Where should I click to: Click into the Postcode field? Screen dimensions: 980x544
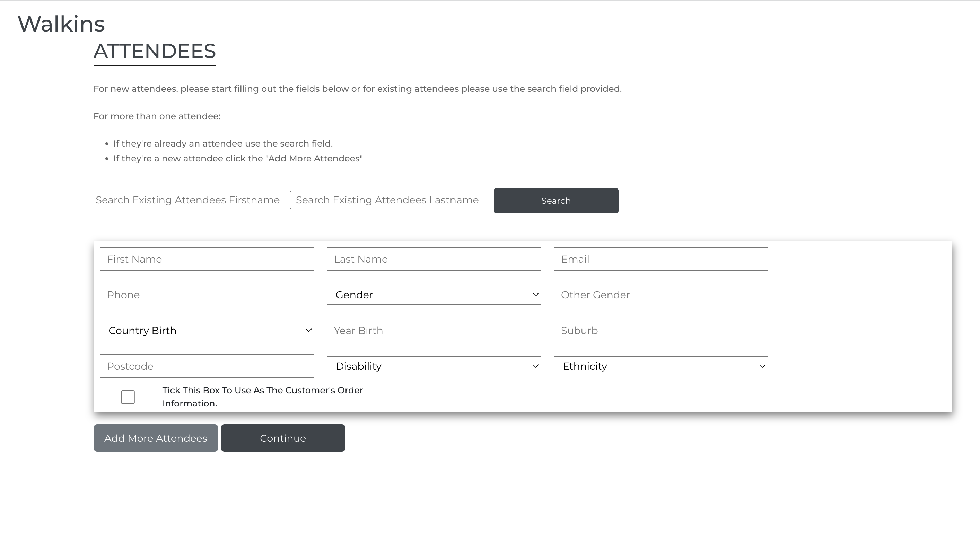click(207, 366)
